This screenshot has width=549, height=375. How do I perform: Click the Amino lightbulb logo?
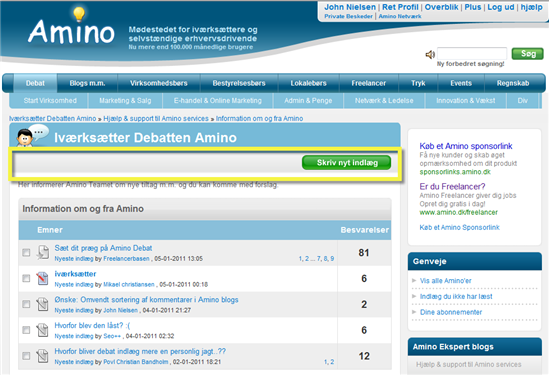71,27
